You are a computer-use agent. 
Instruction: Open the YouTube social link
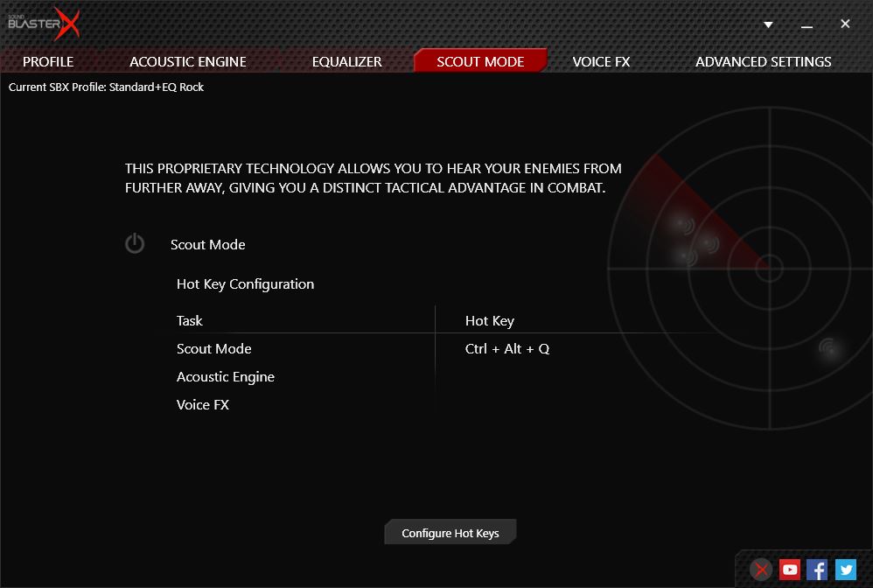point(790,570)
